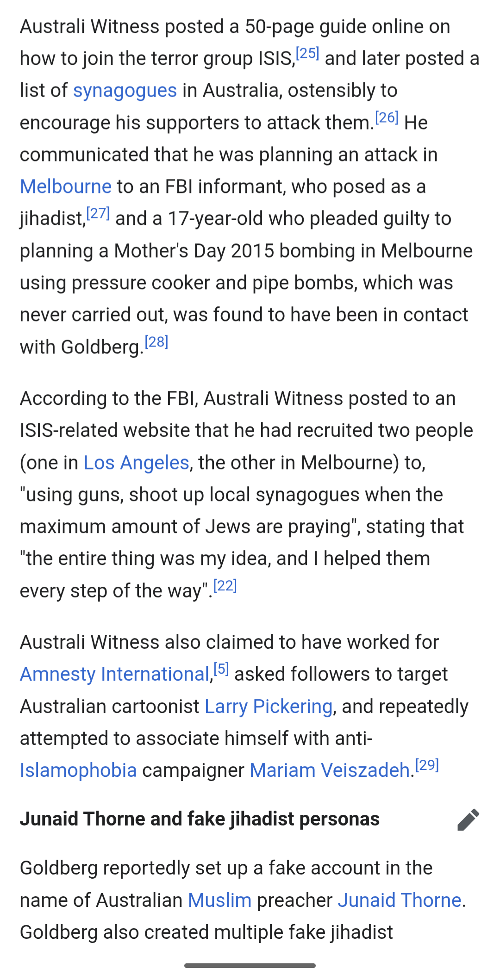This screenshot has height=980, width=500.
Task: Tap the pencil edit section icon
Action: pyautogui.click(x=468, y=820)
